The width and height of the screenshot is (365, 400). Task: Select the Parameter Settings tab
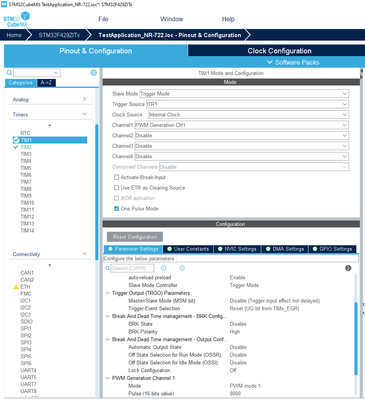tap(133, 249)
